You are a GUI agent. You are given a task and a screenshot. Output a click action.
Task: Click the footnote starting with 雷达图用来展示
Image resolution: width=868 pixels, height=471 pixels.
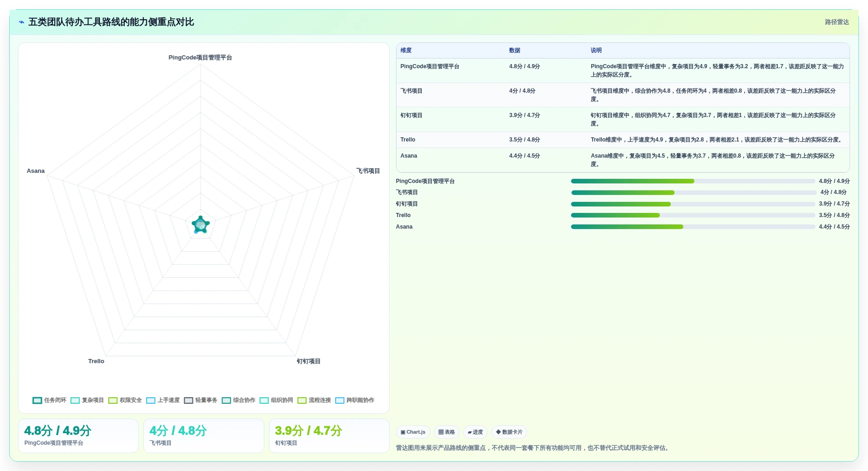coord(533,448)
